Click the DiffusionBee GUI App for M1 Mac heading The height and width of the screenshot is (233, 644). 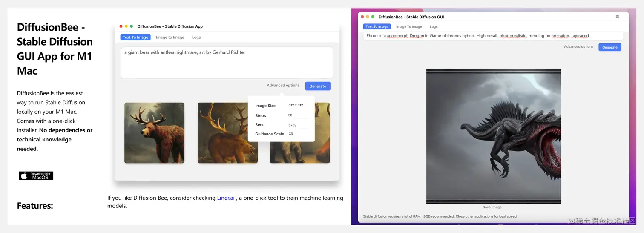pos(55,49)
